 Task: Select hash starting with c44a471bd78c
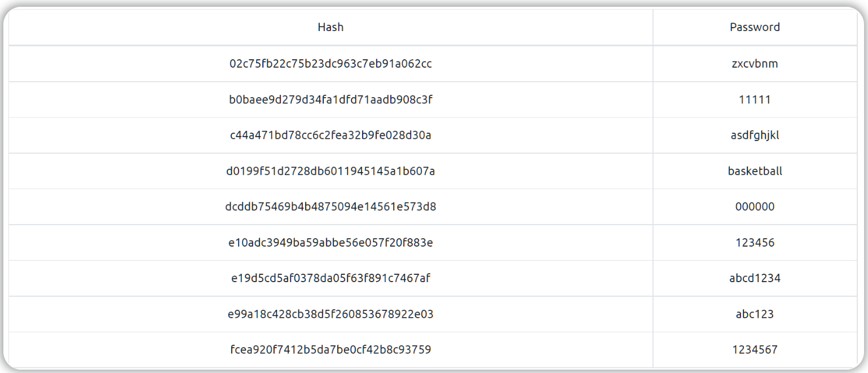331,135
